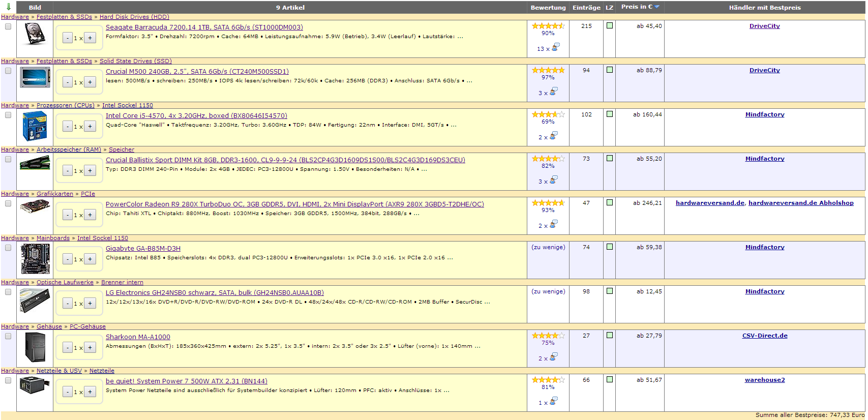This screenshot has width=868, height=420.
Task: Increase quantity of PowerColor Radeon card
Action: click(90, 215)
